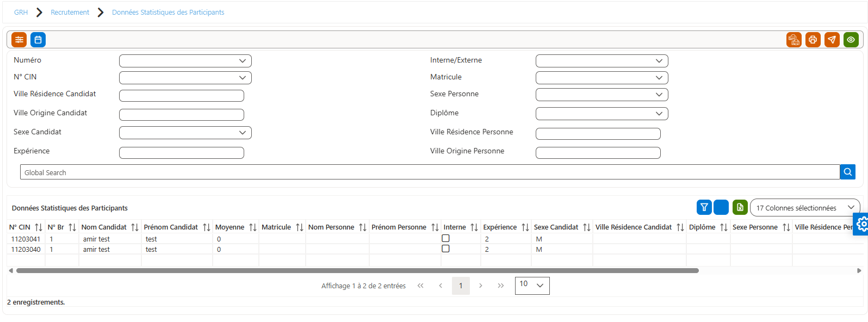Click the orange paper-plane send icon
The width and height of the screenshot is (868, 322).
click(x=832, y=40)
